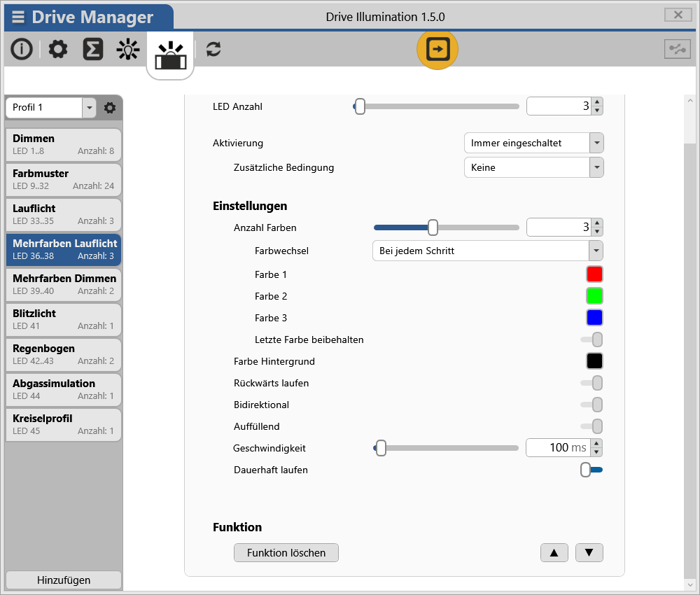
Task: Click the yellow transfer arrow button
Action: point(437,49)
